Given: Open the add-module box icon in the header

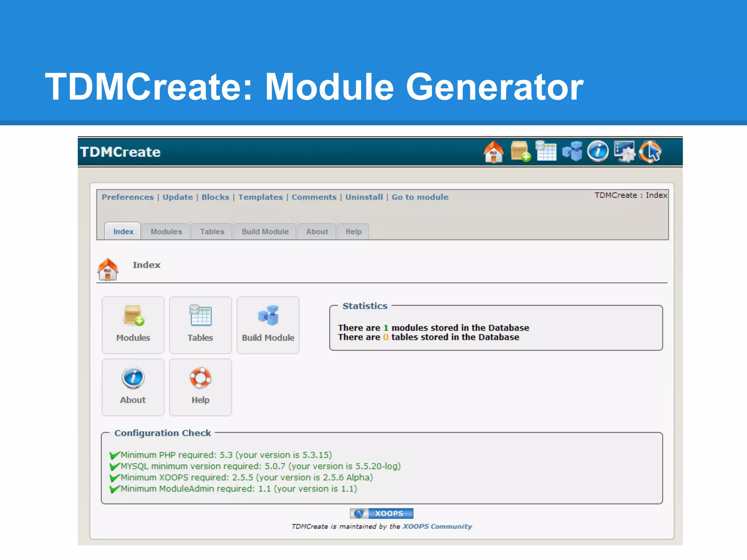Looking at the screenshot, I should (x=520, y=151).
